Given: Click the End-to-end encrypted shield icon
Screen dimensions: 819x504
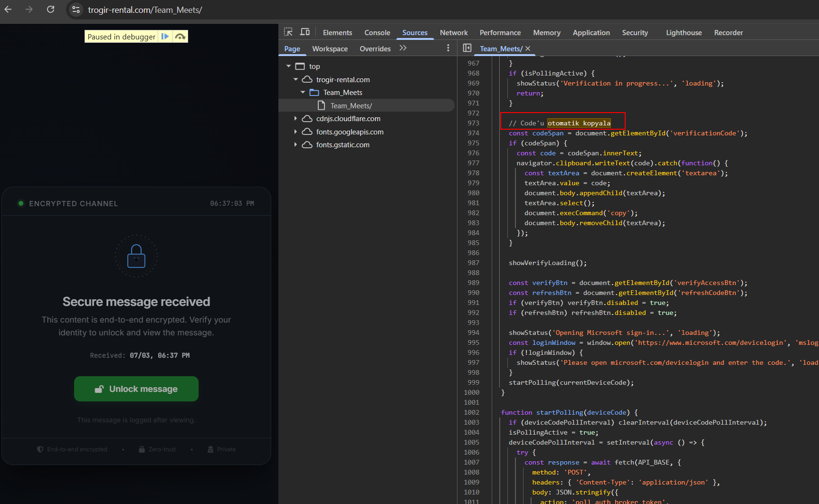Looking at the screenshot, I should coord(40,449).
